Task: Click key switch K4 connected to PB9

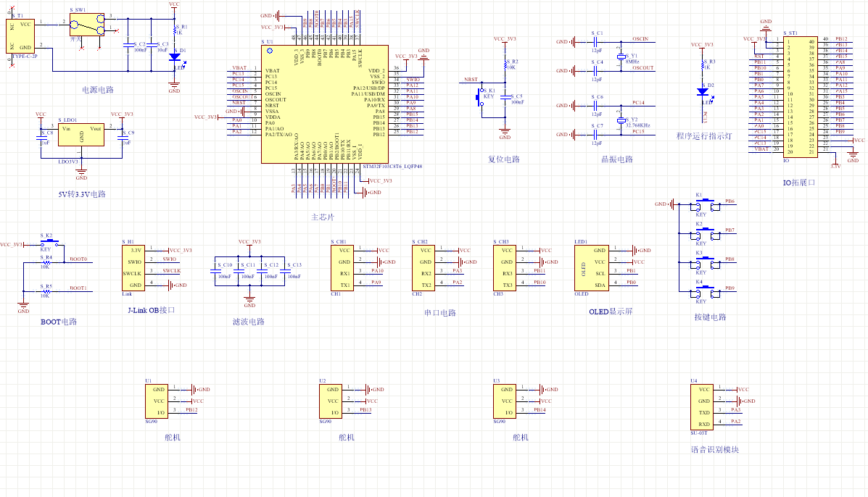Action: click(x=706, y=292)
